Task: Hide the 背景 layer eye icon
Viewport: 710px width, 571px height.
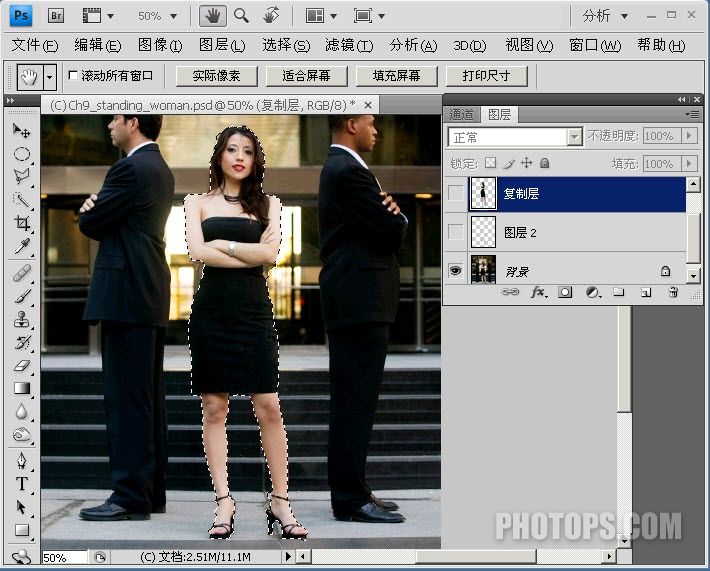Action: 456,271
